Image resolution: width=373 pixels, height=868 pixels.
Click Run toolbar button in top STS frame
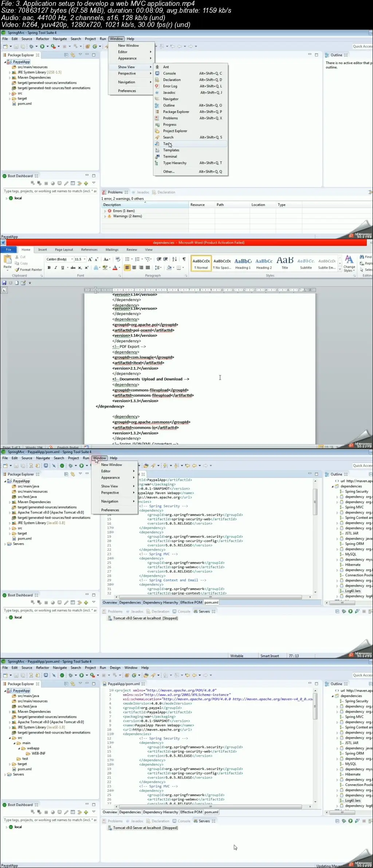[43, 46]
